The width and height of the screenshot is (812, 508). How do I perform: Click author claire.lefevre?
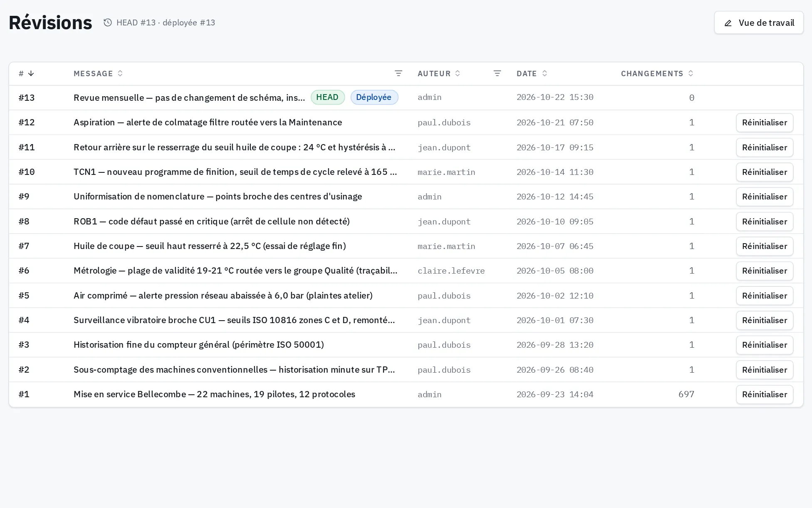point(451,271)
